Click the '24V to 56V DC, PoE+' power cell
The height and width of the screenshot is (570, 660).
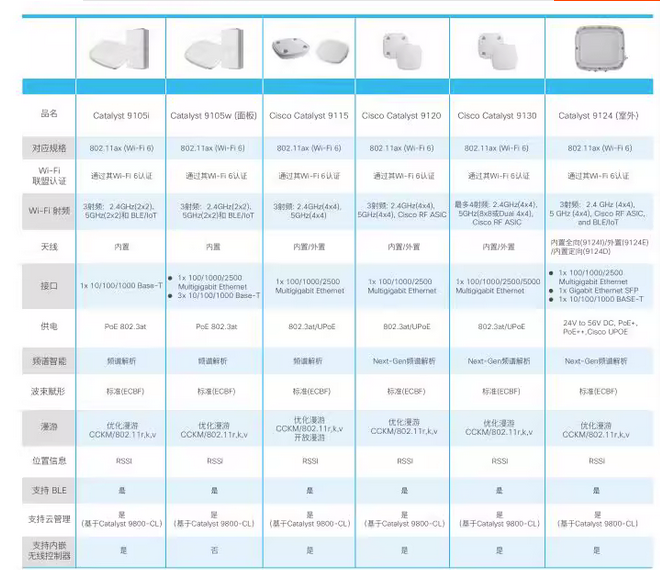click(x=600, y=327)
